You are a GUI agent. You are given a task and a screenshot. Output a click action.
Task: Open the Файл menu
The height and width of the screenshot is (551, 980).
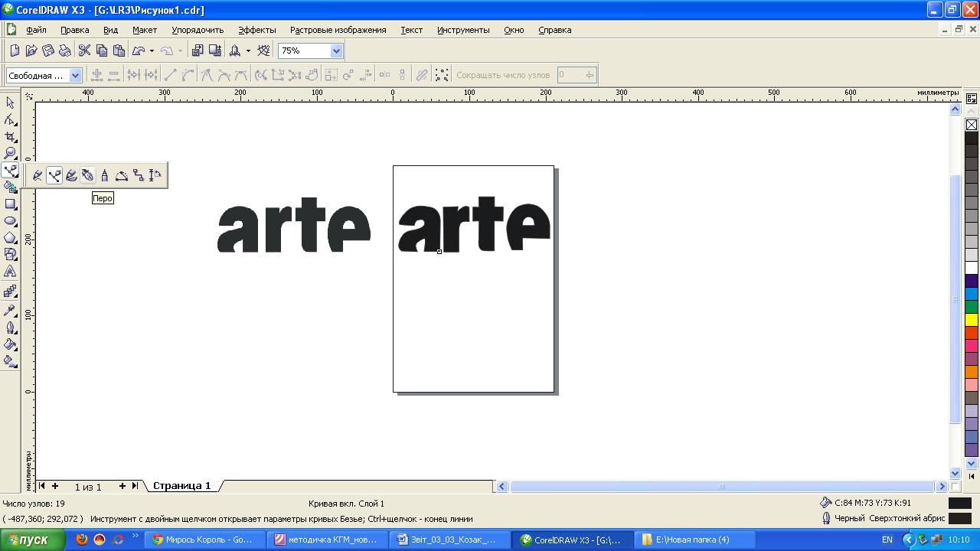coord(36,30)
